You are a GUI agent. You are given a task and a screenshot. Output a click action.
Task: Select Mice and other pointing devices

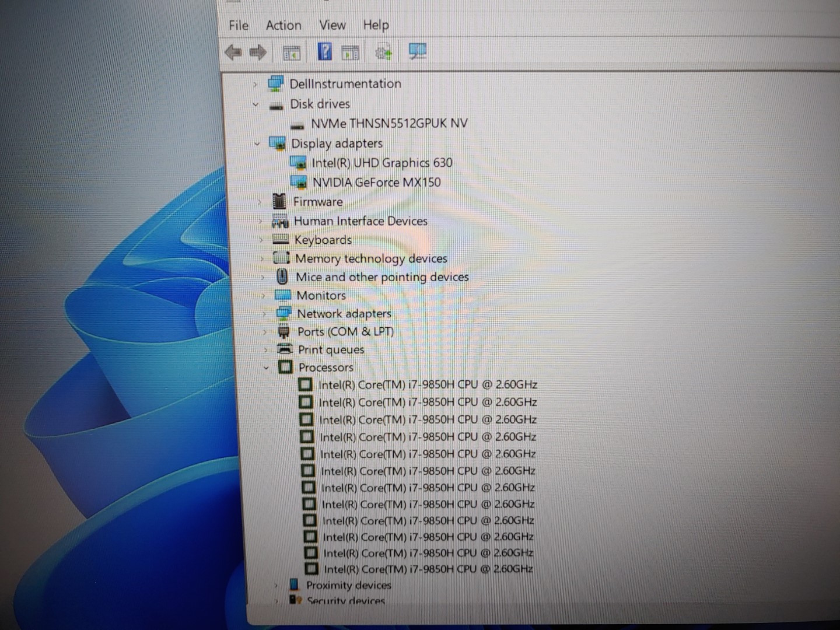382,277
